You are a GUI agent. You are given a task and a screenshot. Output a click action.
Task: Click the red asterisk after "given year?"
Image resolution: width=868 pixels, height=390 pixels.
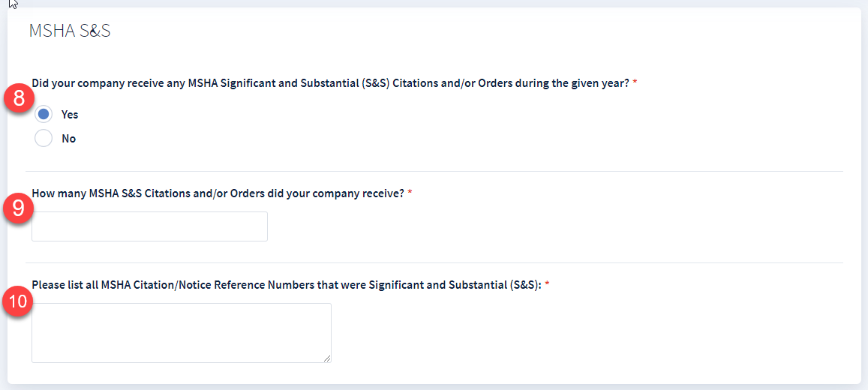[635, 82]
